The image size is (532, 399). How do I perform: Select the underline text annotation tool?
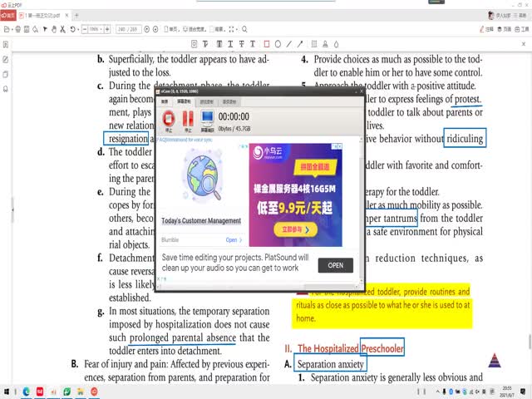[x=230, y=44]
